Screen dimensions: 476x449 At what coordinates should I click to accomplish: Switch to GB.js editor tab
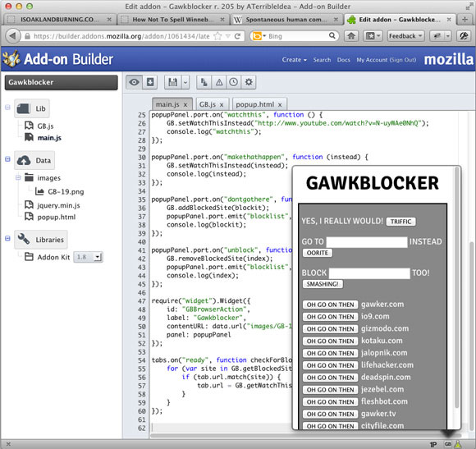208,104
